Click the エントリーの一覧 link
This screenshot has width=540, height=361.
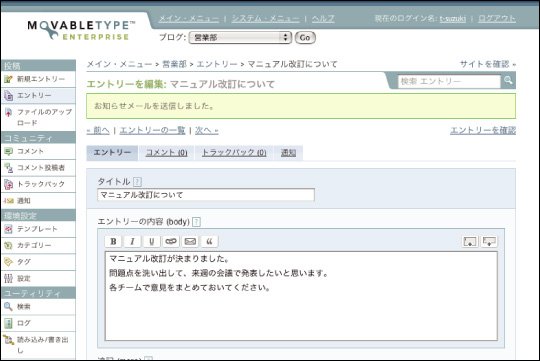[152, 131]
